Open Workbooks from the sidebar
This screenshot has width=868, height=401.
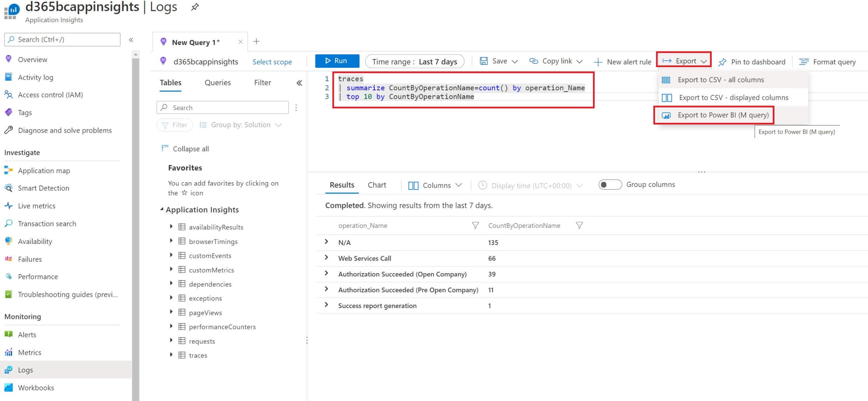click(36, 387)
